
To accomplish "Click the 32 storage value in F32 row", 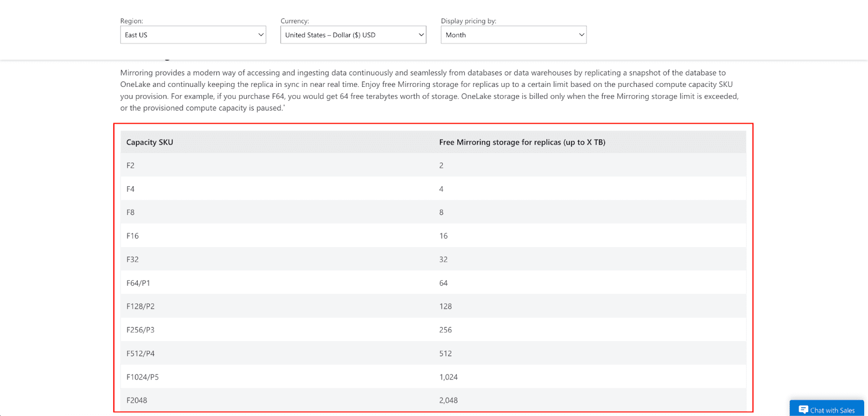I will (x=443, y=260).
